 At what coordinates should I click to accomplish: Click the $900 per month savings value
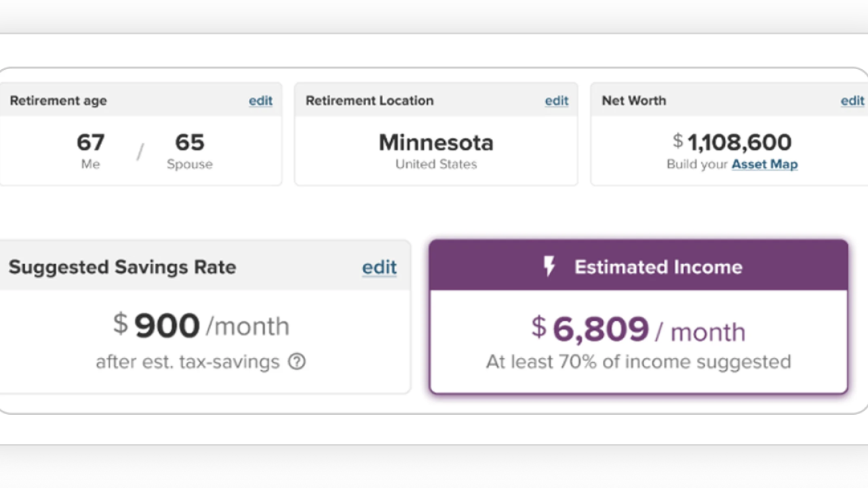tap(167, 325)
